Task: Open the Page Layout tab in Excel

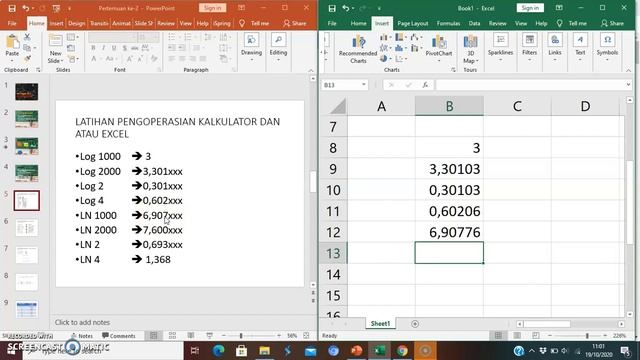Action: click(x=413, y=23)
